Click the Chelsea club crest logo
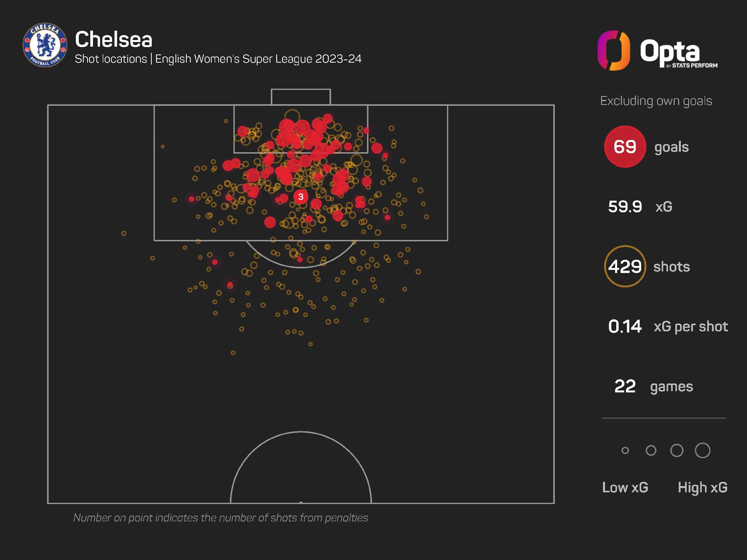 point(45,45)
